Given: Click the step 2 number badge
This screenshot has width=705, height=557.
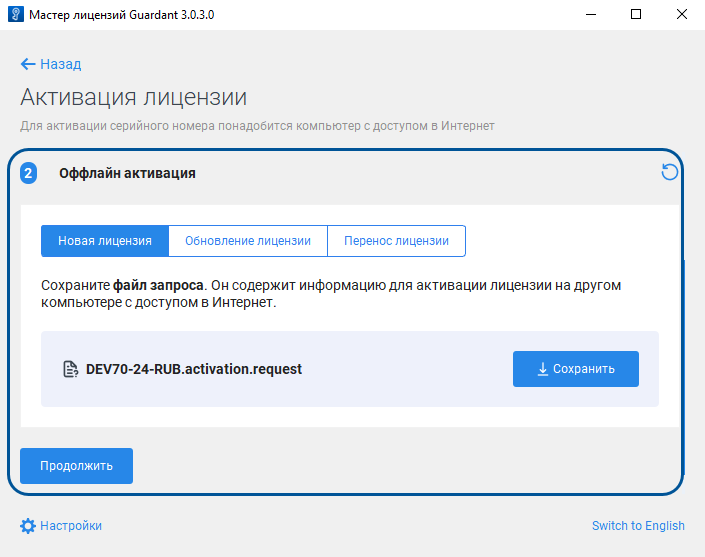Looking at the screenshot, I should 28,173.
